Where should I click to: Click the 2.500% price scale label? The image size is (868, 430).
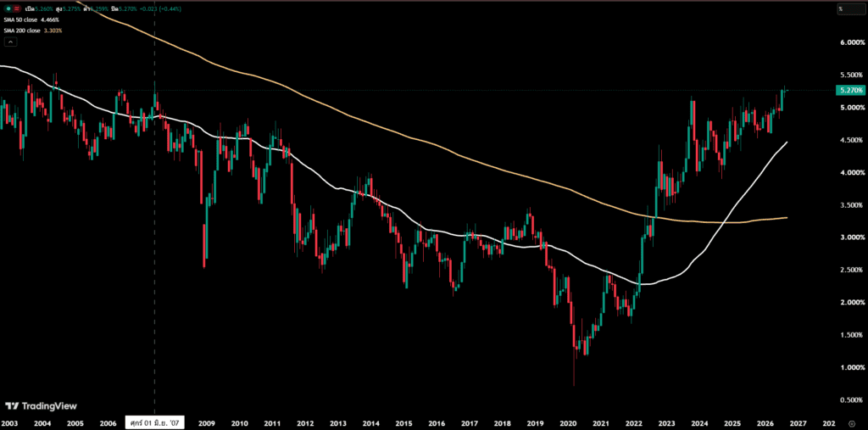click(x=853, y=270)
